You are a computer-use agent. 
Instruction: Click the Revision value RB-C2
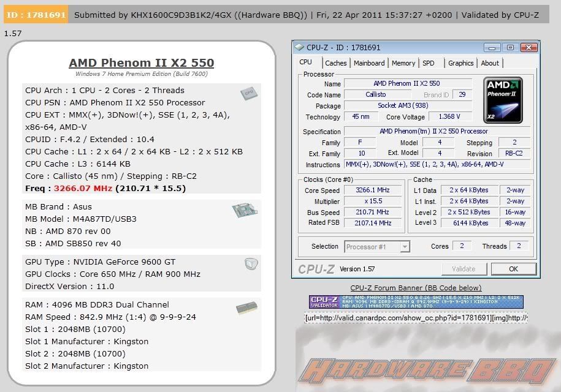point(514,153)
